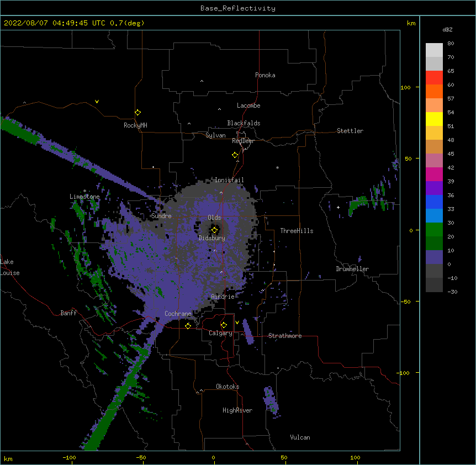Click the purple echo blob east of Calgary
This screenshot has height=465, width=476.
coord(248,331)
